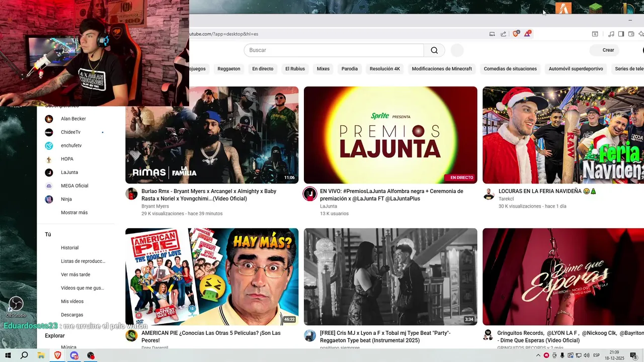Select the El Rubius filter chip
The width and height of the screenshot is (644, 362).
[295, 69]
